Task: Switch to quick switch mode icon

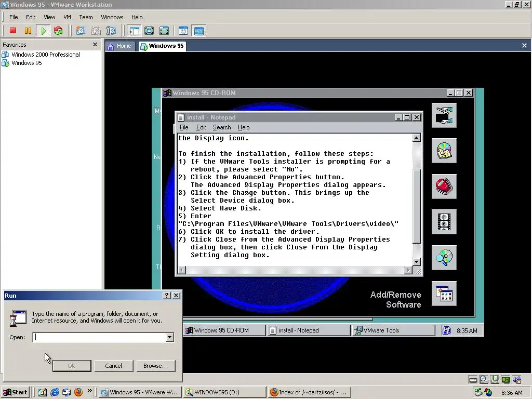Action: click(x=164, y=31)
